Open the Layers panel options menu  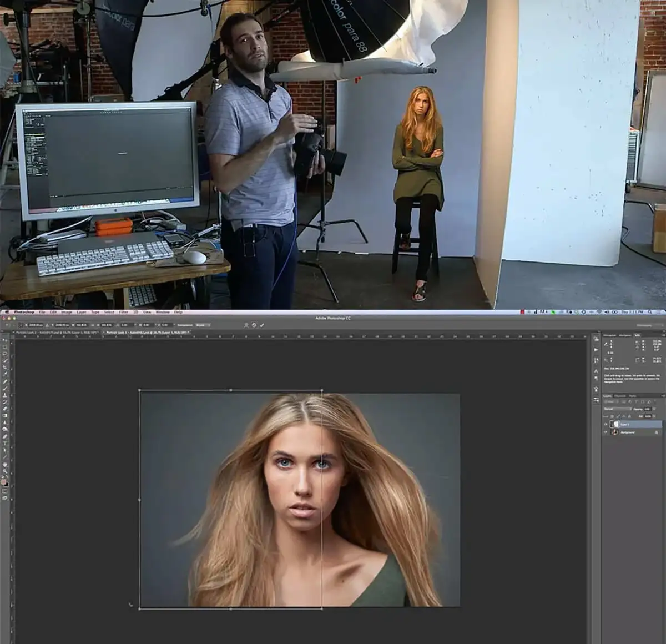coord(662,396)
